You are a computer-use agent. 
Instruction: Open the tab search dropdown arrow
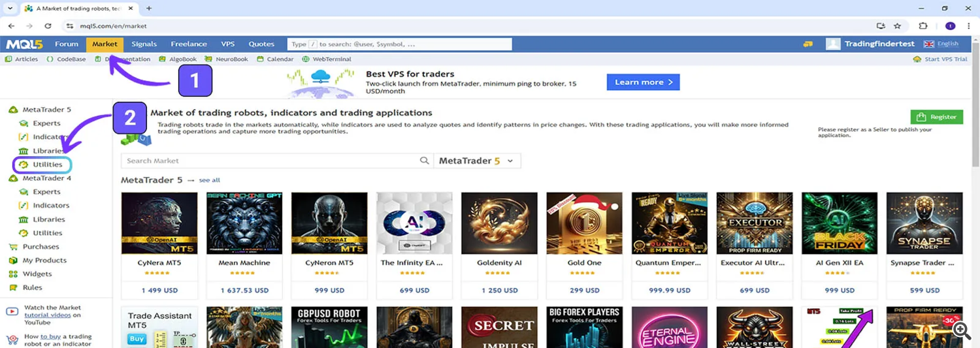pos(10,8)
